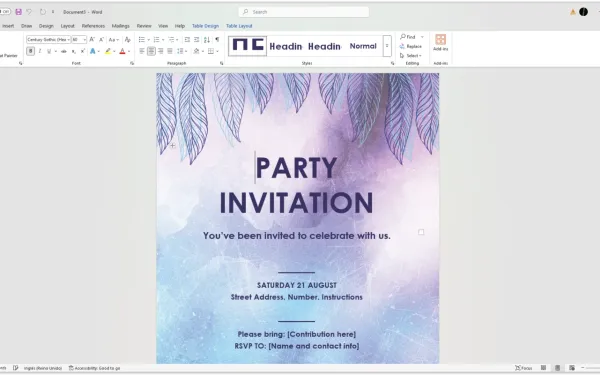Click the Customize Quick Access Toolbar arrow

click(53, 12)
